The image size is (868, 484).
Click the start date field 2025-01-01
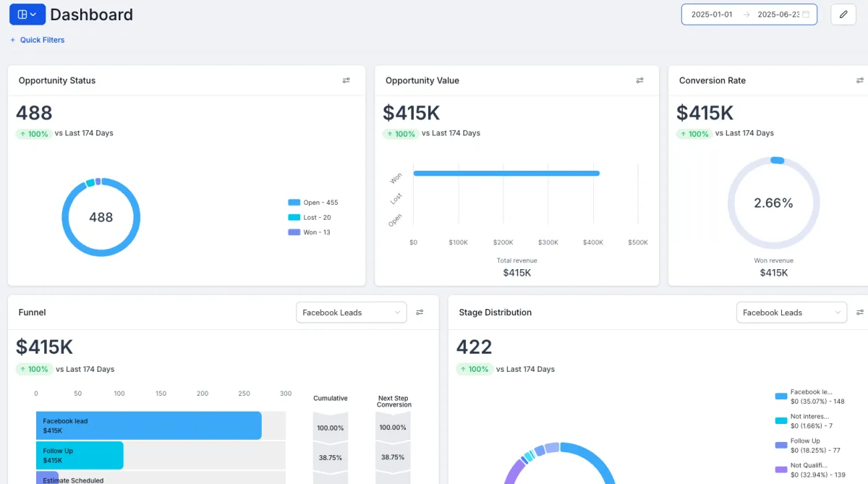click(712, 14)
